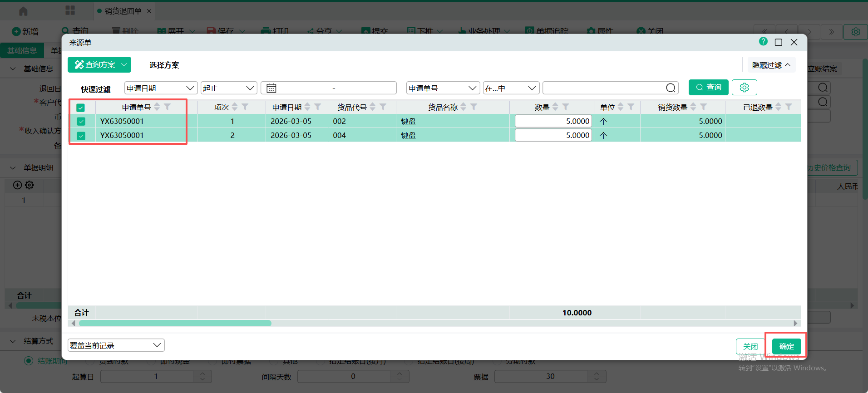Screen dimensions: 868x393
Task: Uncheck the second row YX63050001 checkbox
Action: click(81, 136)
